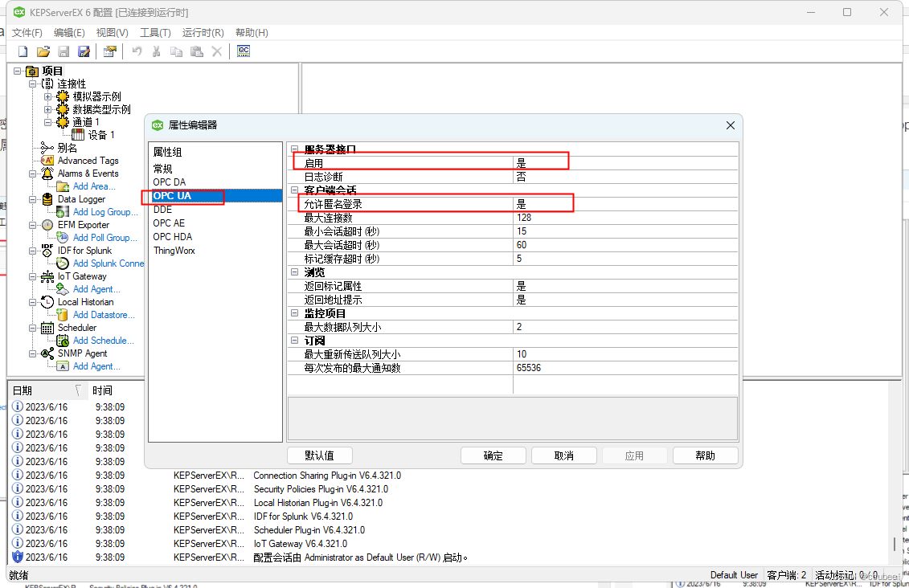Click the 项目 project folder icon
Screen dimensions: 909x588
click(32, 71)
